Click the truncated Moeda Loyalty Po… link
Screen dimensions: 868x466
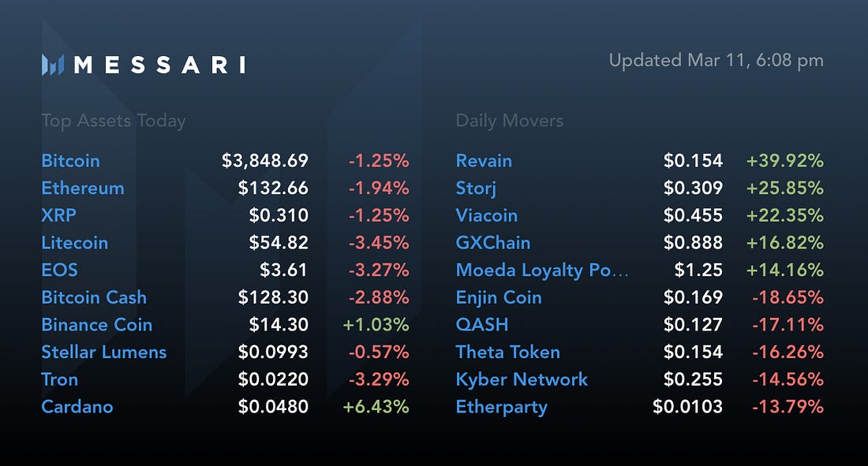pos(542,270)
